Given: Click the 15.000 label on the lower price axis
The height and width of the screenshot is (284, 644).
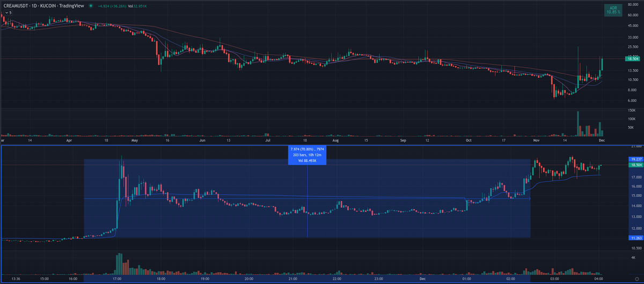Looking at the screenshot, I should [637, 196].
